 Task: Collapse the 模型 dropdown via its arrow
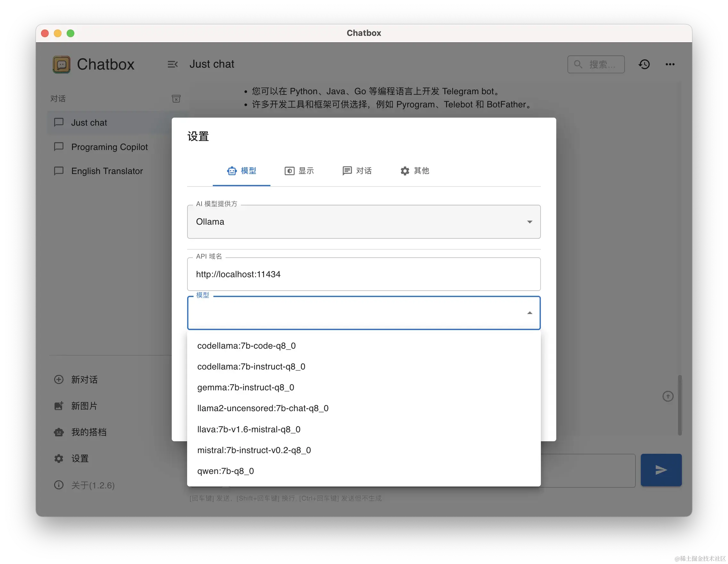click(529, 313)
